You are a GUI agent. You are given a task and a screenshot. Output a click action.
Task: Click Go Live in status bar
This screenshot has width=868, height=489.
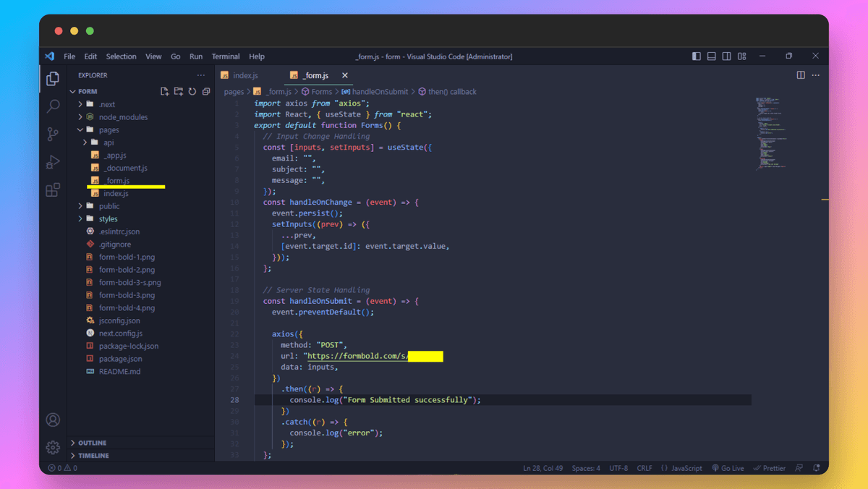coord(728,468)
